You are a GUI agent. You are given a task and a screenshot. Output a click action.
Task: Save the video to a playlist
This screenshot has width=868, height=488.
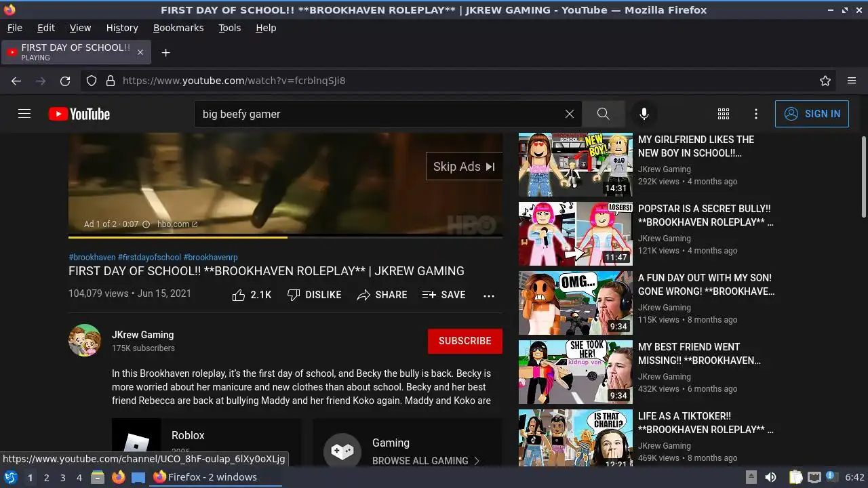[x=444, y=295]
